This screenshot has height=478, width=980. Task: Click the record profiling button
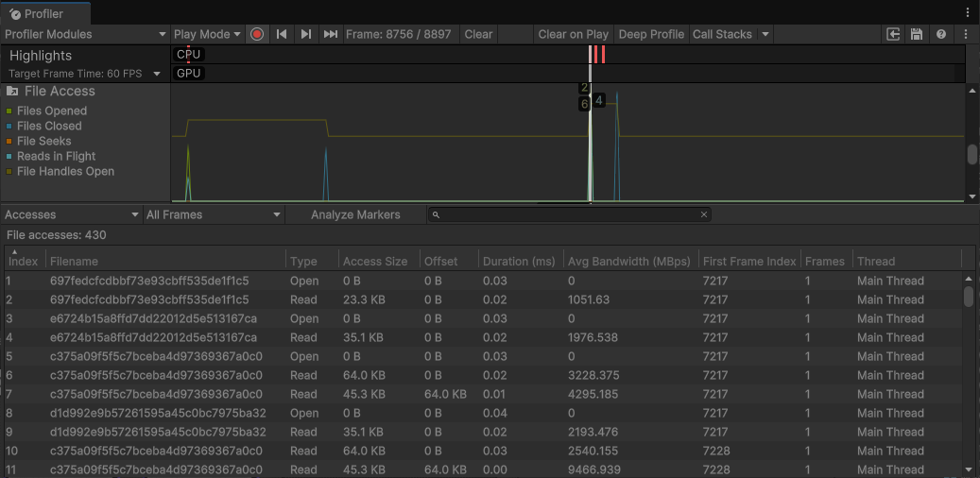pos(257,34)
